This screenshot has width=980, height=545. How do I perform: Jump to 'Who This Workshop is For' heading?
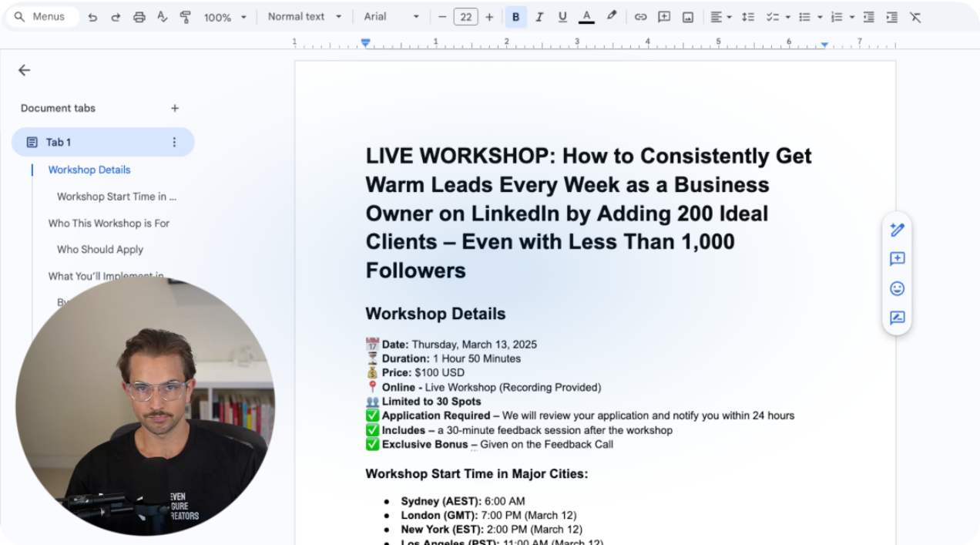(109, 224)
